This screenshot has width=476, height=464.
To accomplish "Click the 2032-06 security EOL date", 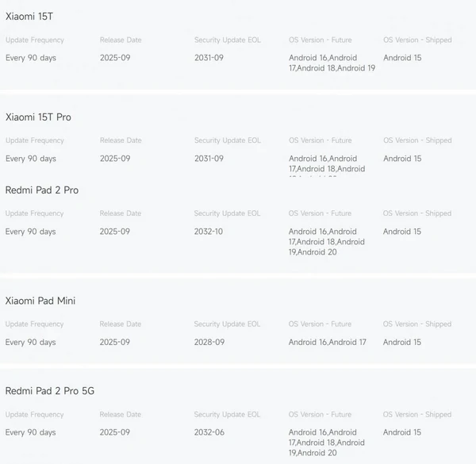I will (209, 433).
